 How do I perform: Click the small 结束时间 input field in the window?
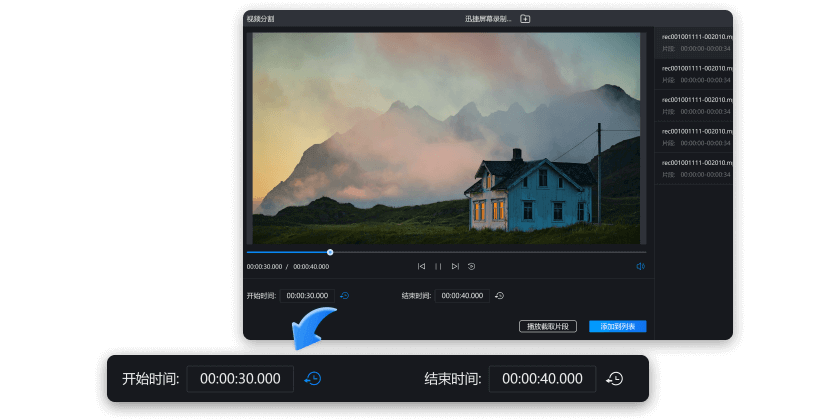(462, 296)
